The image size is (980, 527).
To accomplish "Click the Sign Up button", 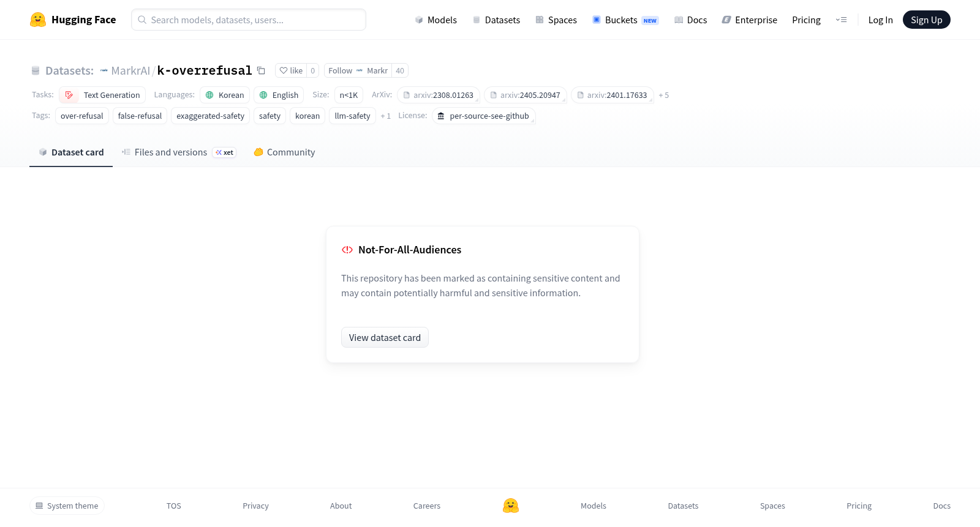I will [x=926, y=20].
